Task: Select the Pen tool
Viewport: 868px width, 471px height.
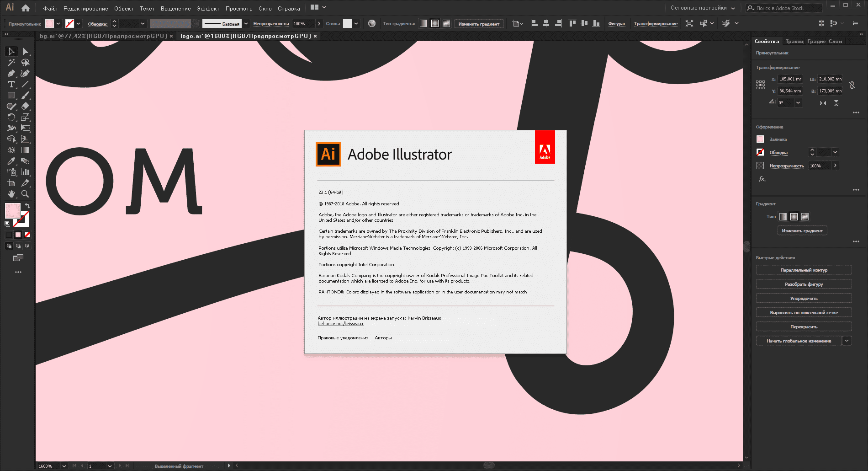Action: (x=11, y=73)
